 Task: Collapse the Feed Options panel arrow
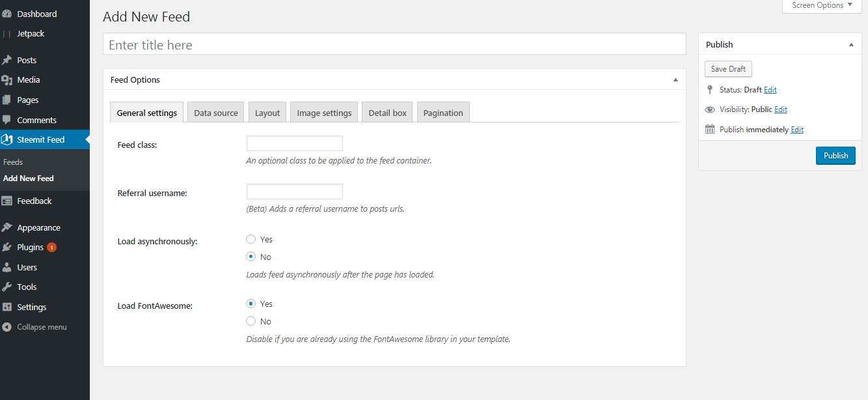coord(675,79)
